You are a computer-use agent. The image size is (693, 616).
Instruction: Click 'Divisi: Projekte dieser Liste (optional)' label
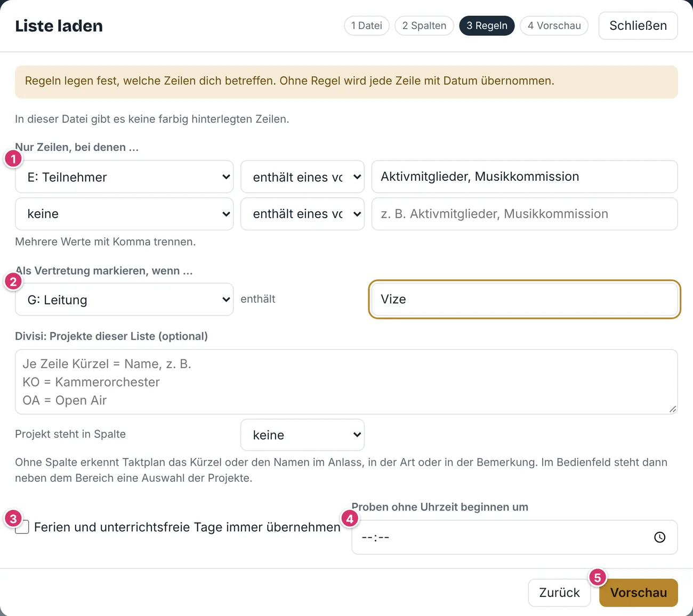tap(111, 336)
